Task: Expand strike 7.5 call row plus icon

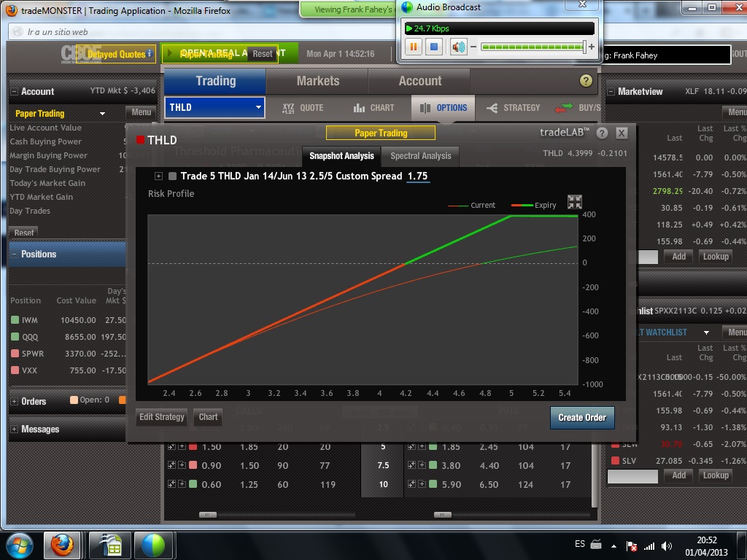Action: [x=182, y=465]
